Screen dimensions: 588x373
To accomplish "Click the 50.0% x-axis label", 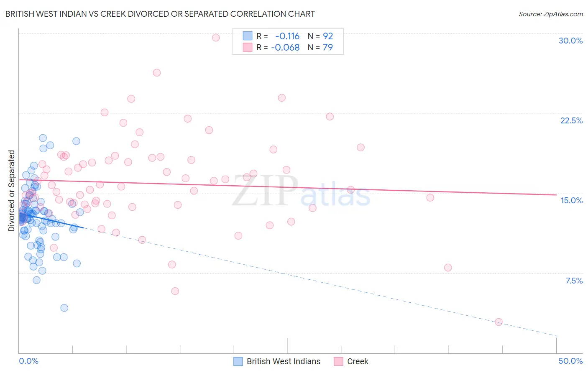I will point(570,361).
